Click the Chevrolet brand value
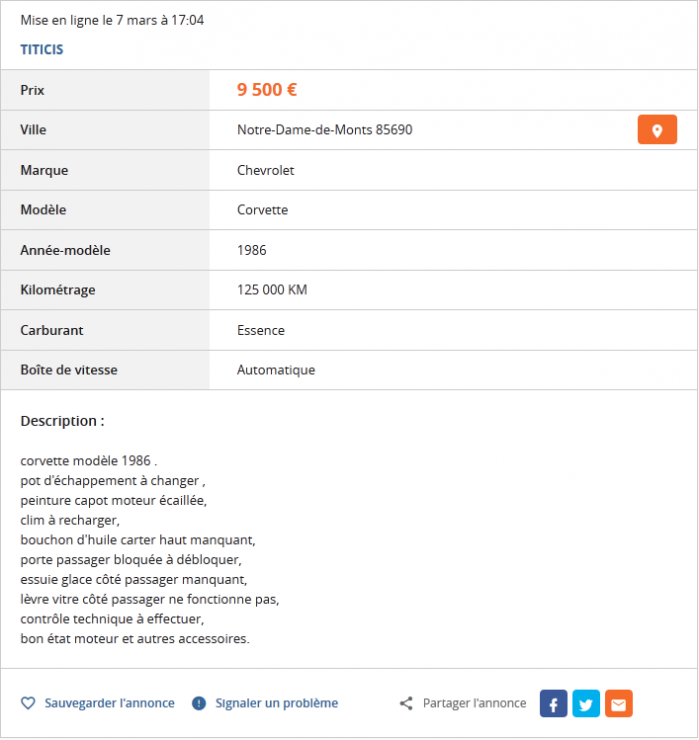Viewport: 699px width, 740px height. 266,170
